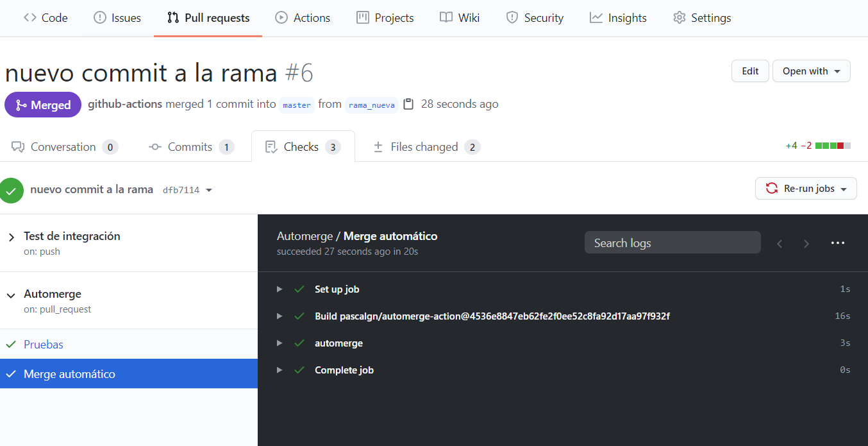Viewport: 868px width, 446px height.
Task: Select the Pruebas job
Action: click(x=44, y=345)
